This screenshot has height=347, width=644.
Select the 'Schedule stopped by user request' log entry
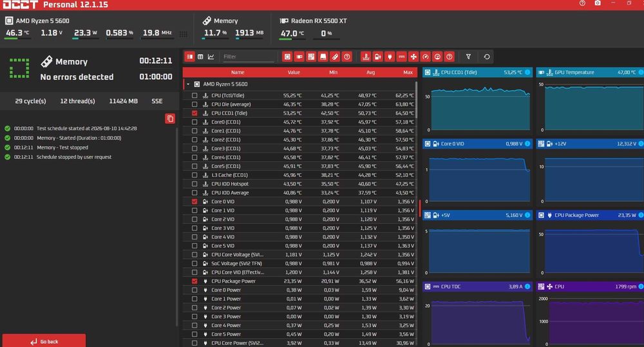[74, 157]
